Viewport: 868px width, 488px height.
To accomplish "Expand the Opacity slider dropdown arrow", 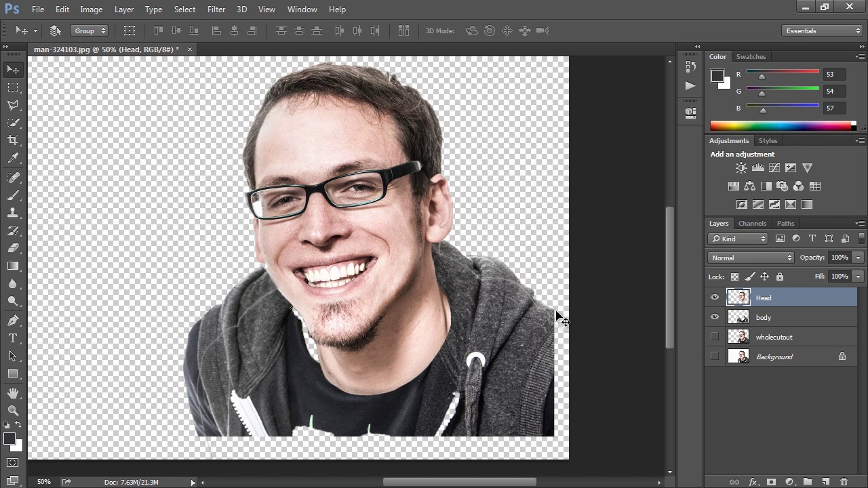I will point(858,258).
